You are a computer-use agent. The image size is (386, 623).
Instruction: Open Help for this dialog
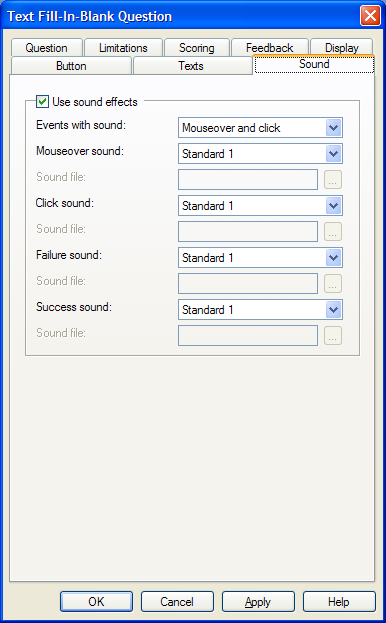[x=339, y=602]
